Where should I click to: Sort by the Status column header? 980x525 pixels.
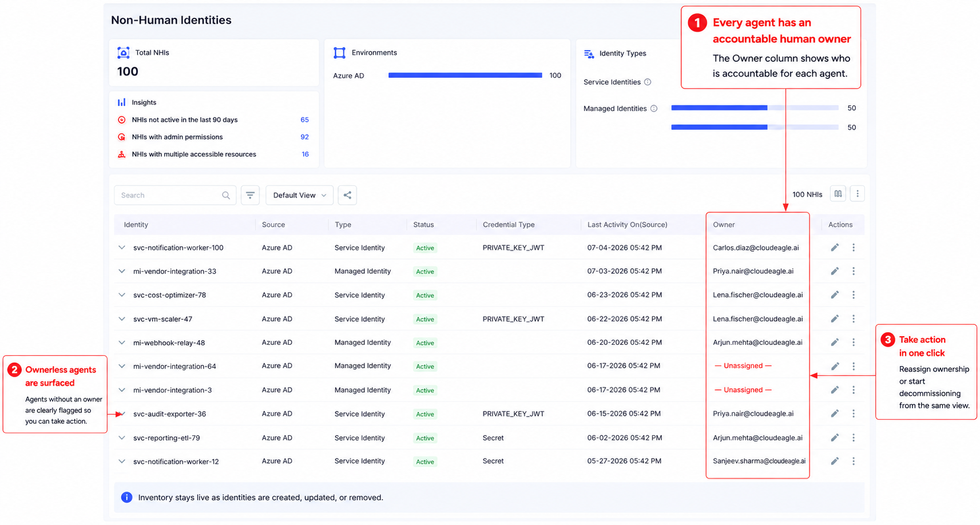click(x=423, y=225)
